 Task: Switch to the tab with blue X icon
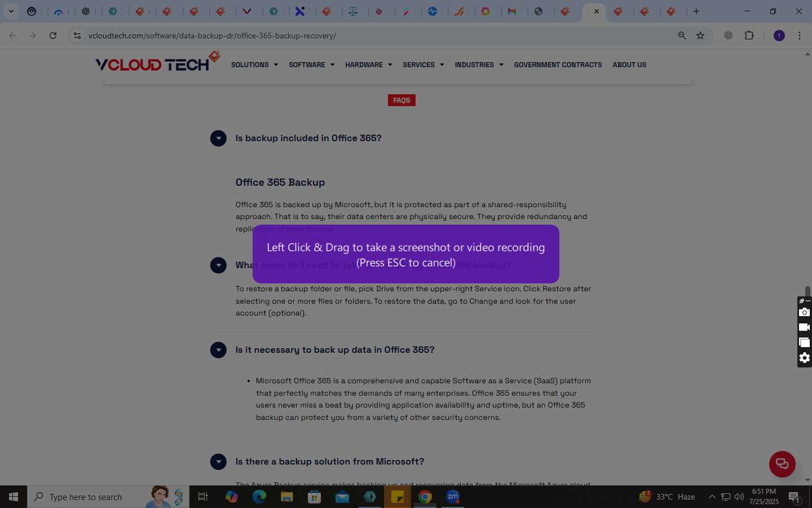click(301, 11)
